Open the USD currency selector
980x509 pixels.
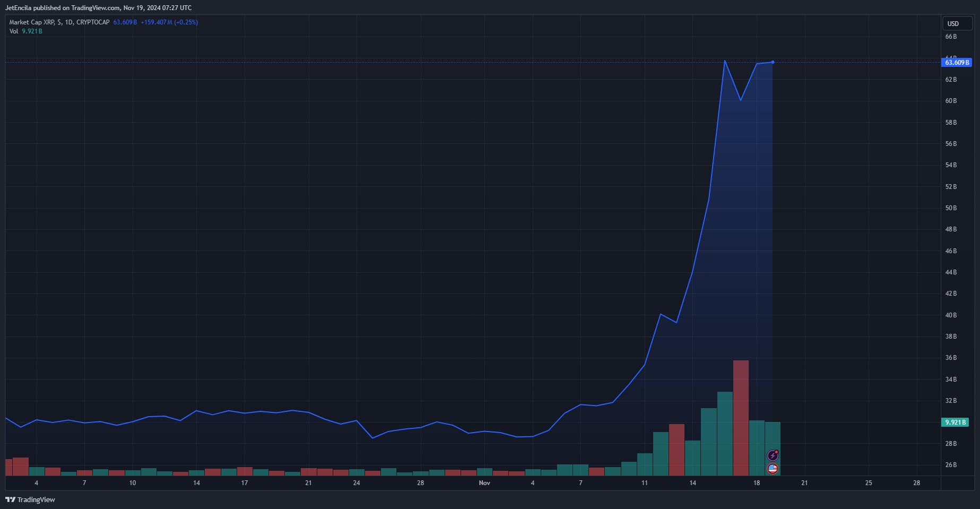click(x=957, y=23)
